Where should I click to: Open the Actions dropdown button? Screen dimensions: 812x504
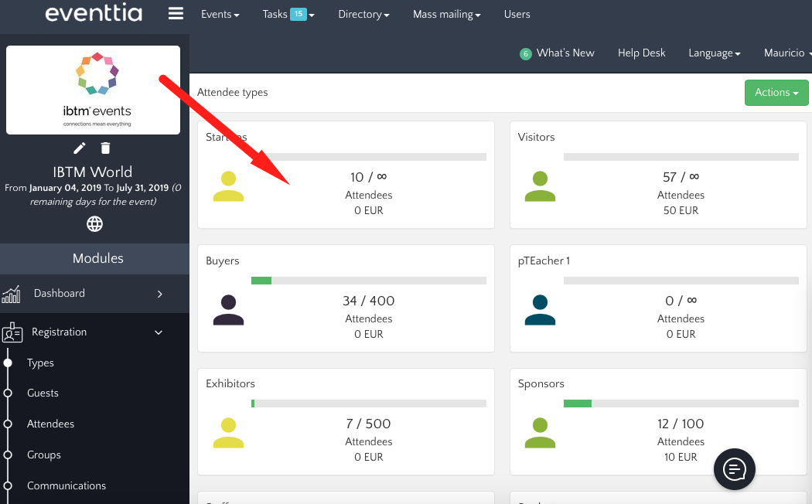pyautogui.click(x=776, y=93)
